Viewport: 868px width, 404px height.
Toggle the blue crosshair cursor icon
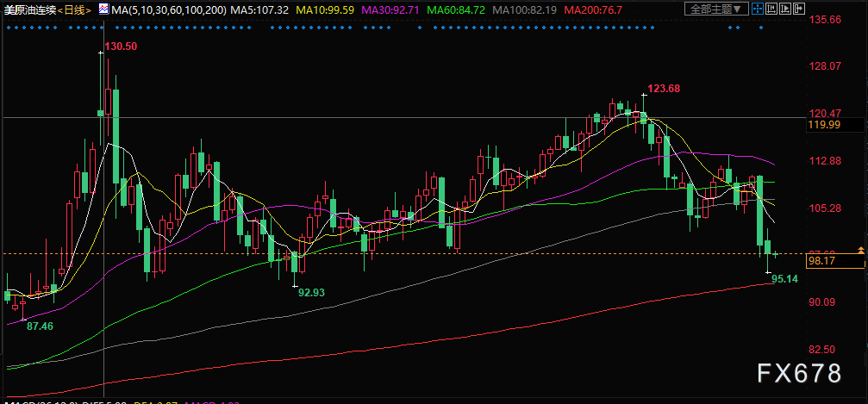tap(758, 9)
